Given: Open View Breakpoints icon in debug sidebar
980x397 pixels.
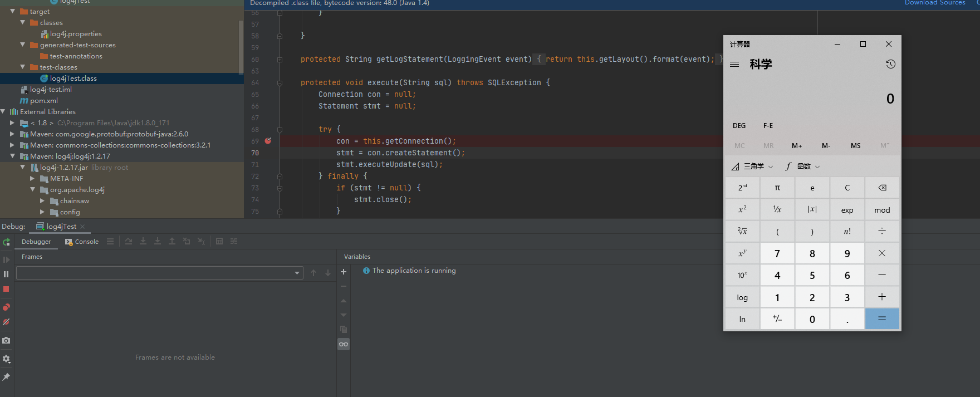Looking at the screenshot, I should [x=6, y=307].
